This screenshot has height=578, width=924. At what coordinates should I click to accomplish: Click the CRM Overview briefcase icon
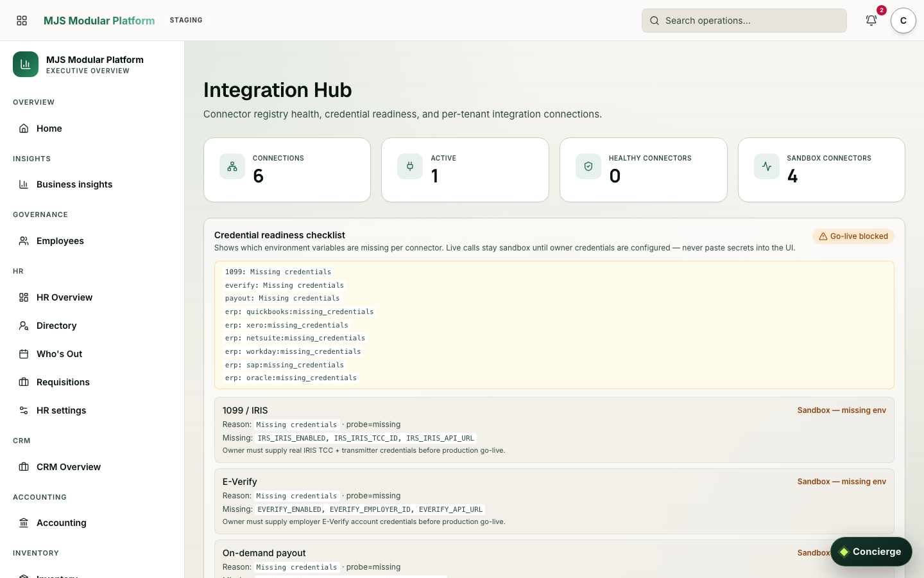pos(24,467)
